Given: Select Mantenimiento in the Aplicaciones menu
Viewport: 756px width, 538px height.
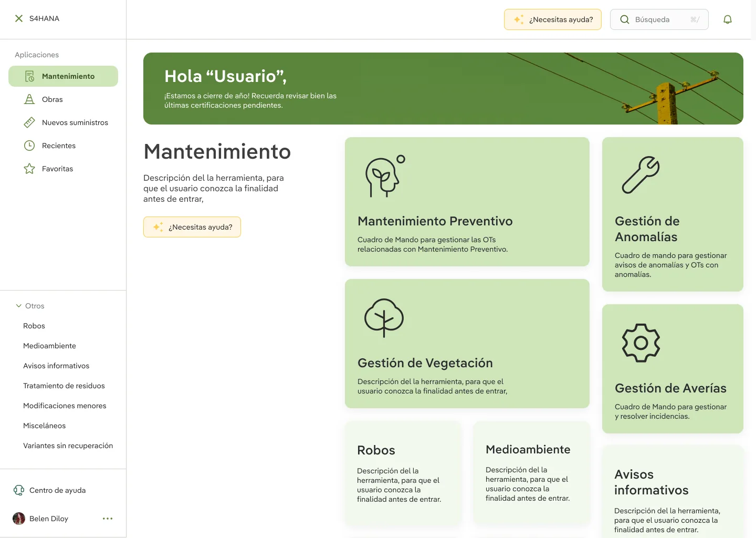Looking at the screenshot, I should (x=63, y=76).
